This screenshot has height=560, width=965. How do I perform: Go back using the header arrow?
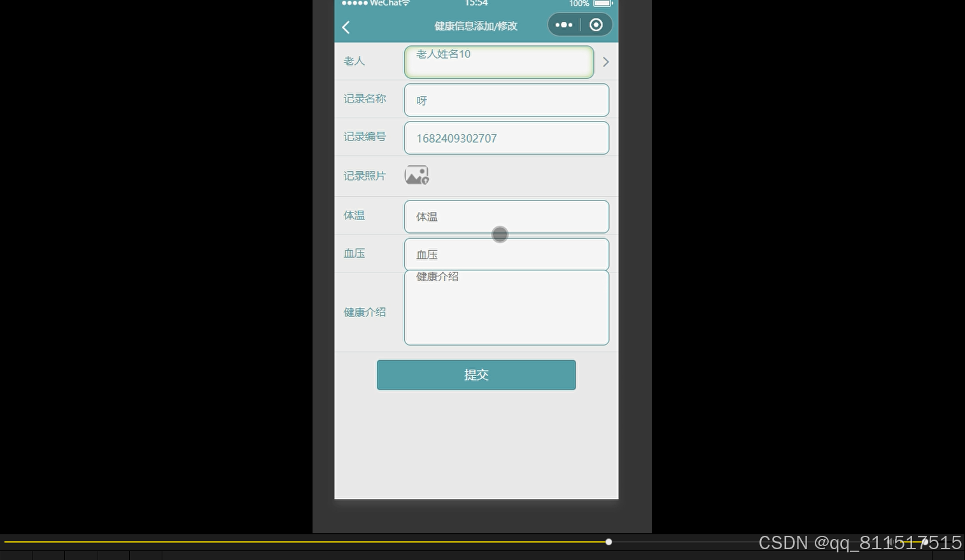point(346,27)
